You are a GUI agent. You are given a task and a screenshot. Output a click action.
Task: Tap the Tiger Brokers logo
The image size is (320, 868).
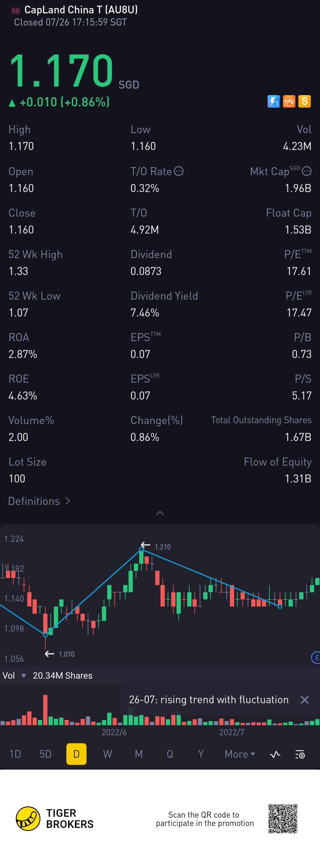tap(55, 819)
